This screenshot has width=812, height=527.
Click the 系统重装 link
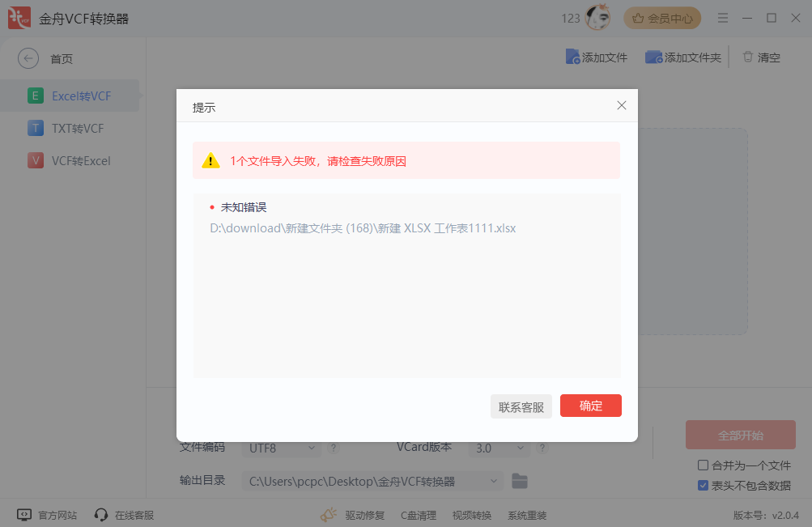527,515
